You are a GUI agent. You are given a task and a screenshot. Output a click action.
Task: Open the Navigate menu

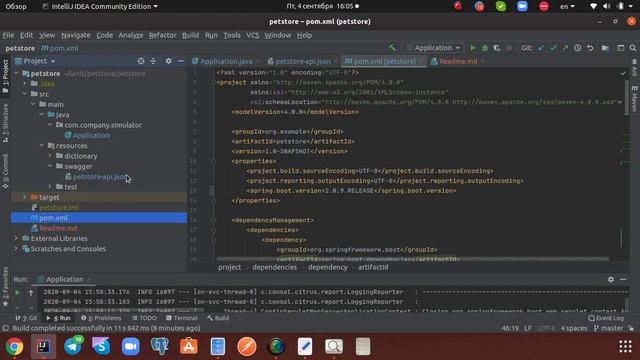coord(76,35)
